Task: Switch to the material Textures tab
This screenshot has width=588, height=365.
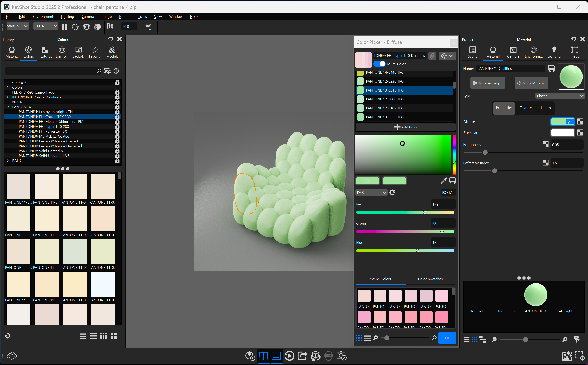Action: point(526,108)
